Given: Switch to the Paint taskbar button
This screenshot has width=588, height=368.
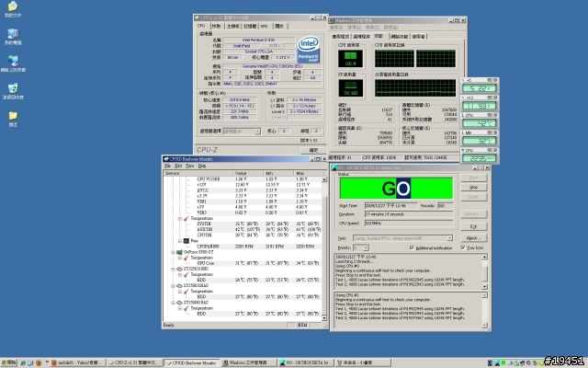Looking at the screenshot, I should 362,362.
